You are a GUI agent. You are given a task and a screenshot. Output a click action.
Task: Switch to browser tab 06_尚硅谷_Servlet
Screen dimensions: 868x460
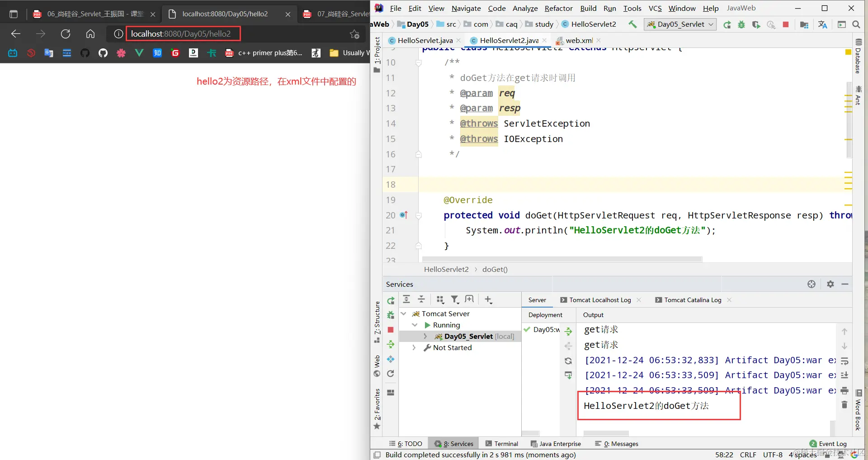click(94, 14)
